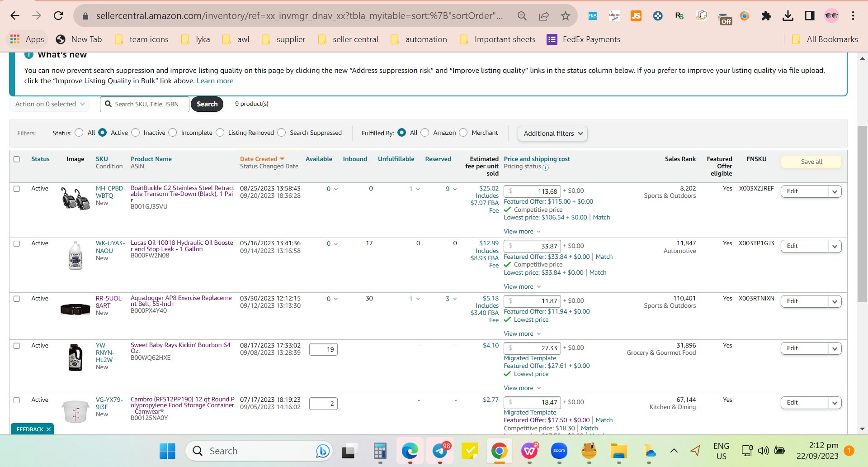Screen dimensions: 868x467
Task: Expand Available count for Lucas Oil row
Action: pos(332,244)
